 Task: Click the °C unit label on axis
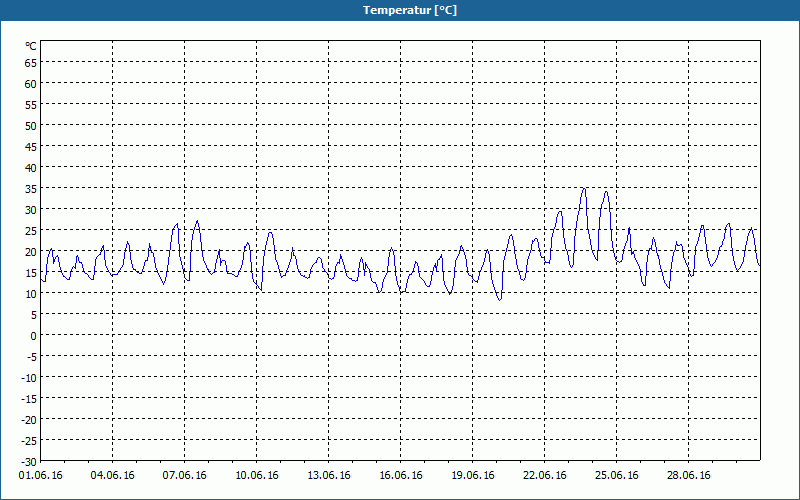click(x=31, y=46)
